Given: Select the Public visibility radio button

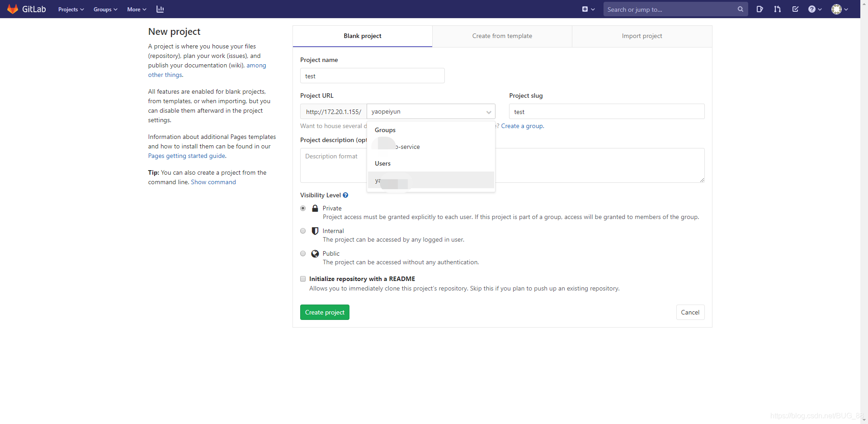Looking at the screenshot, I should coord(303,253).
